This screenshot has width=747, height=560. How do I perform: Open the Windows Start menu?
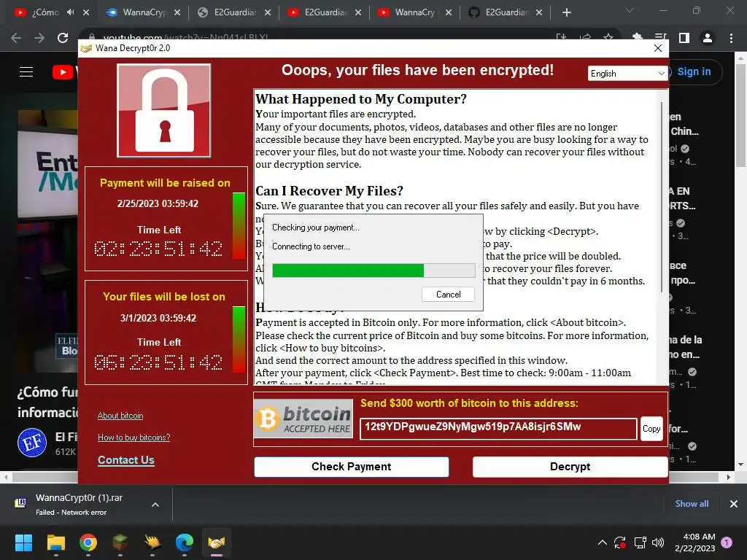[24, 542]
